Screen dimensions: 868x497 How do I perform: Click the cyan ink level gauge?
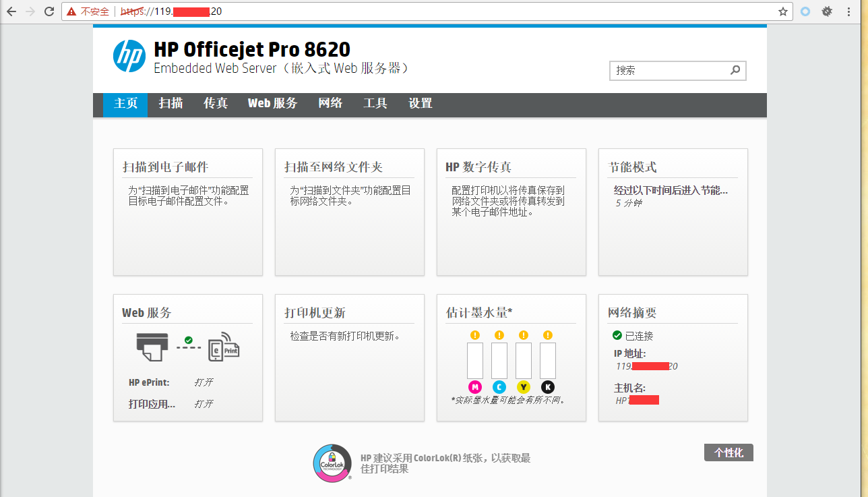pyautogui.click(x=499, y=361)
